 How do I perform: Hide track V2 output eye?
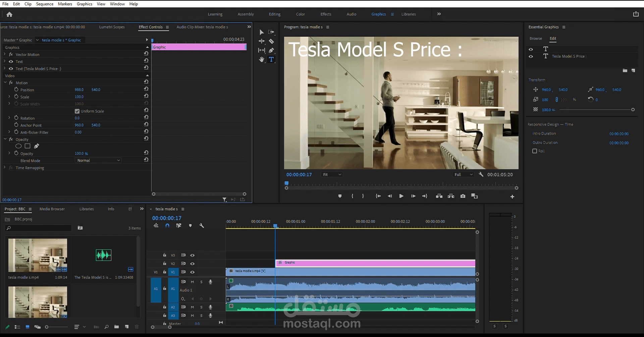coord(193,264)
